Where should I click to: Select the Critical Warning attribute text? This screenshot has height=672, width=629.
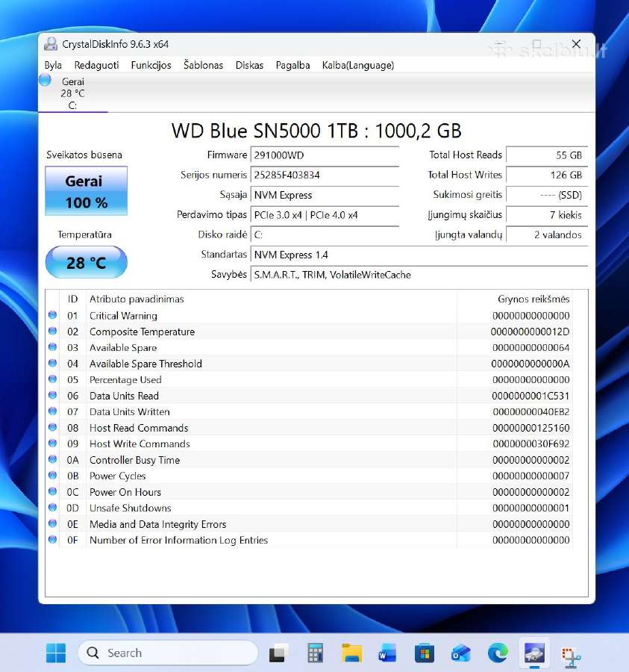[x=123, y=316]
